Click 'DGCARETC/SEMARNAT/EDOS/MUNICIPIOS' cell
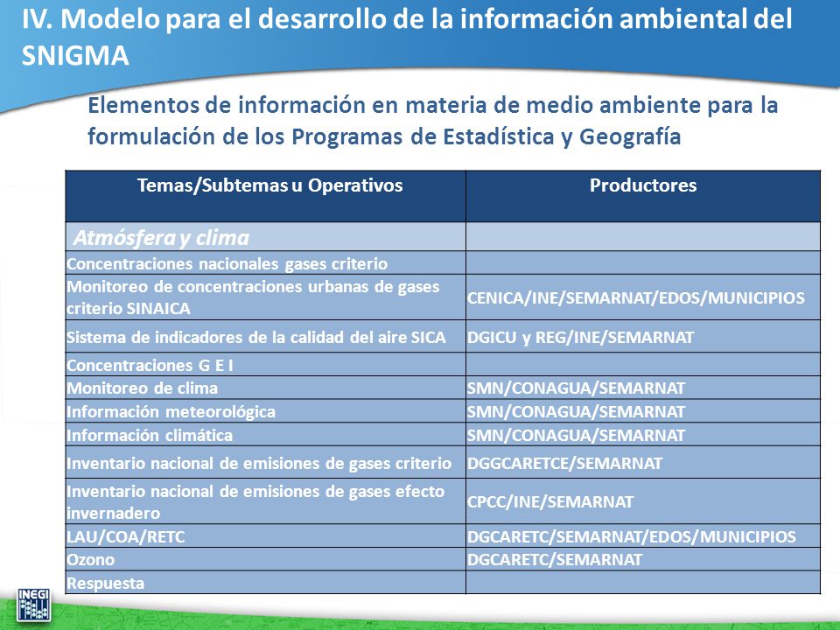This screenshot has height=630, width=840. 643,535
